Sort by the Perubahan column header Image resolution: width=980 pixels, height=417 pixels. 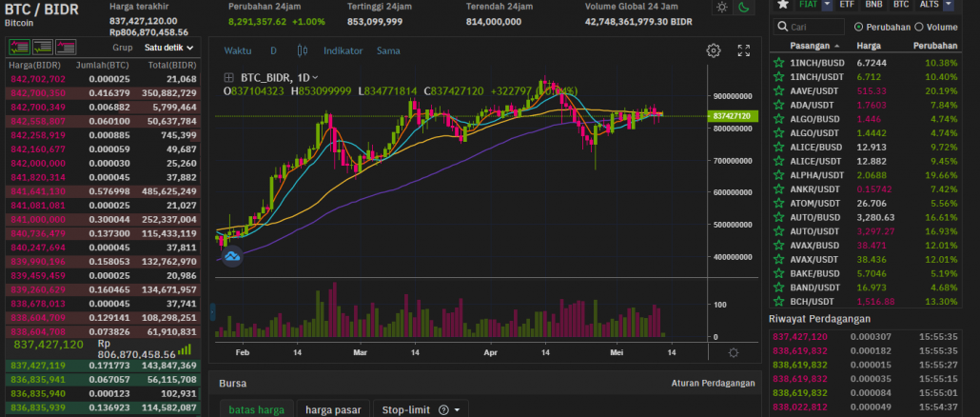pyautogui.click(x=935, y=47)
